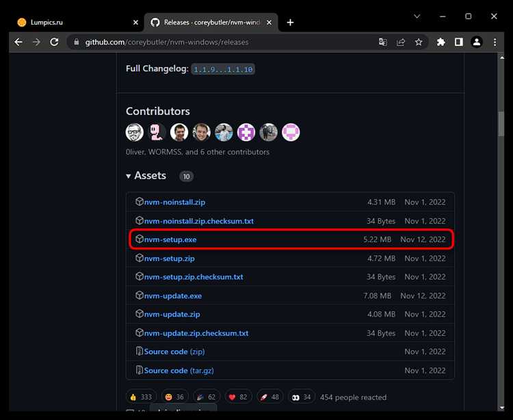Download nvm-setup.zip.checksum.txt
The height and width of the screenshot is (420, 513).
pos(194,277)
